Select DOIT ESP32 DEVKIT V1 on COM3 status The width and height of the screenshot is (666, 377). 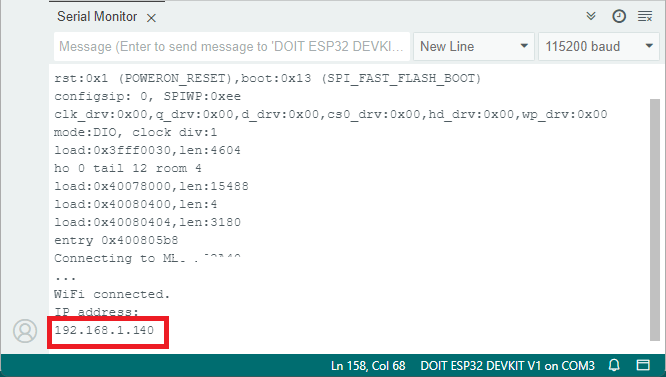click(507, 366)
